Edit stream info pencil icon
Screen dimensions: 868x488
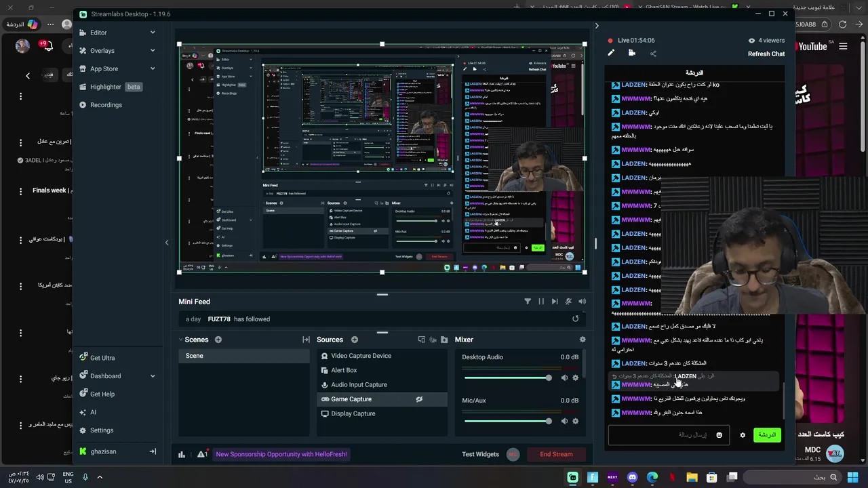coord(611,53)
